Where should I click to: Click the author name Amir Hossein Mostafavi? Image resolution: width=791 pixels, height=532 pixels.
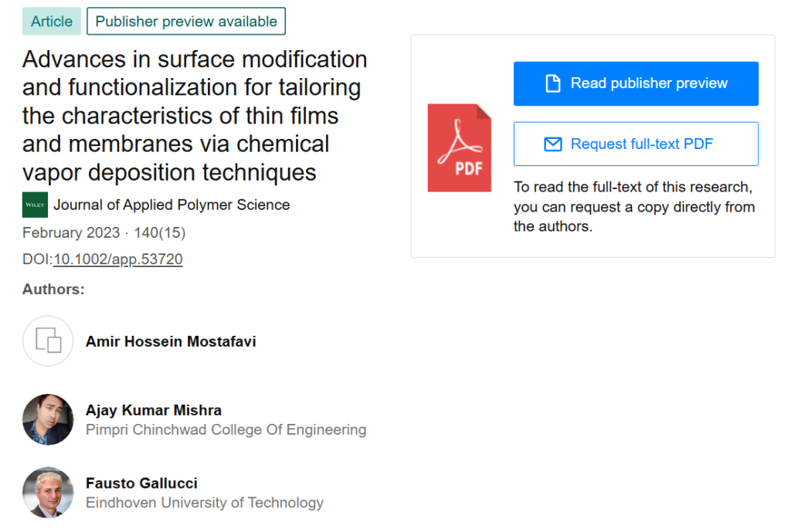point(171,341)
